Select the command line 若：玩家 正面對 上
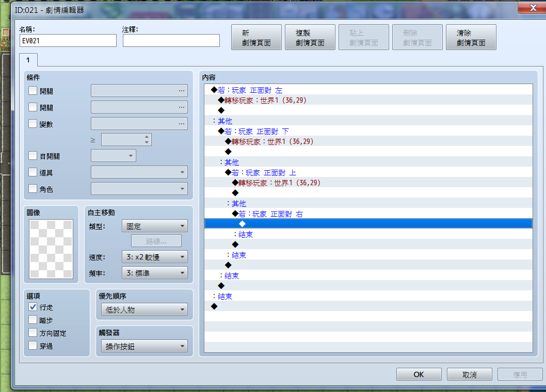 coord(368,173)
